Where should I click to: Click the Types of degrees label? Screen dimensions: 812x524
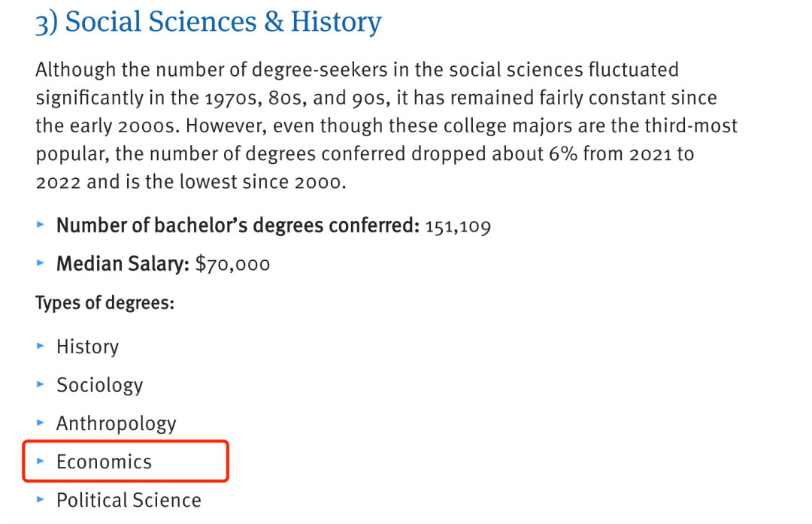tap(105, 304)
